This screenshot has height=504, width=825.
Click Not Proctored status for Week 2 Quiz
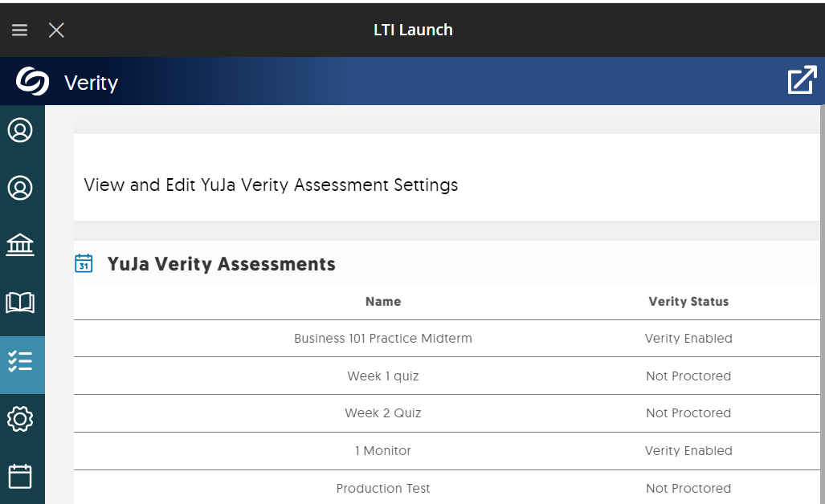(688, 413)
